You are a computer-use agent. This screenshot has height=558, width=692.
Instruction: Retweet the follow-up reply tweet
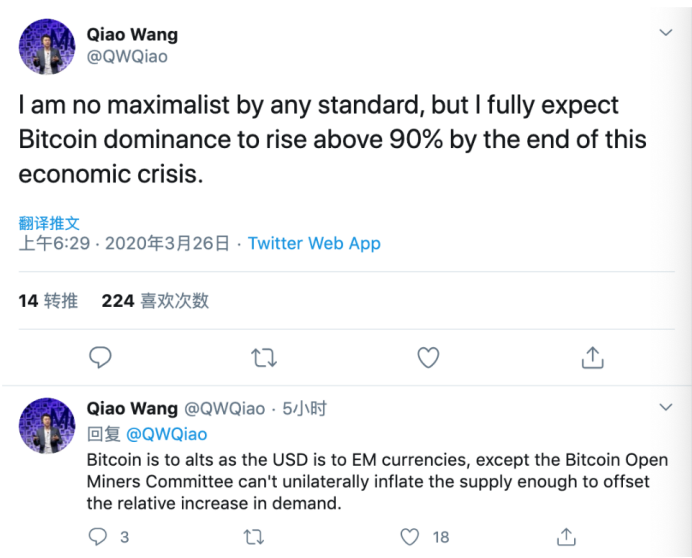254,537
